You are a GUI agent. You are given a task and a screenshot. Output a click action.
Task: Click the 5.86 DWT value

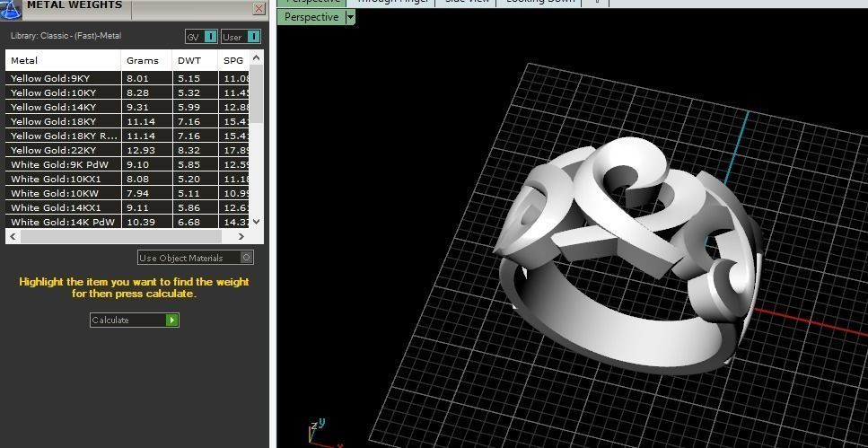[x=189, y=208]
